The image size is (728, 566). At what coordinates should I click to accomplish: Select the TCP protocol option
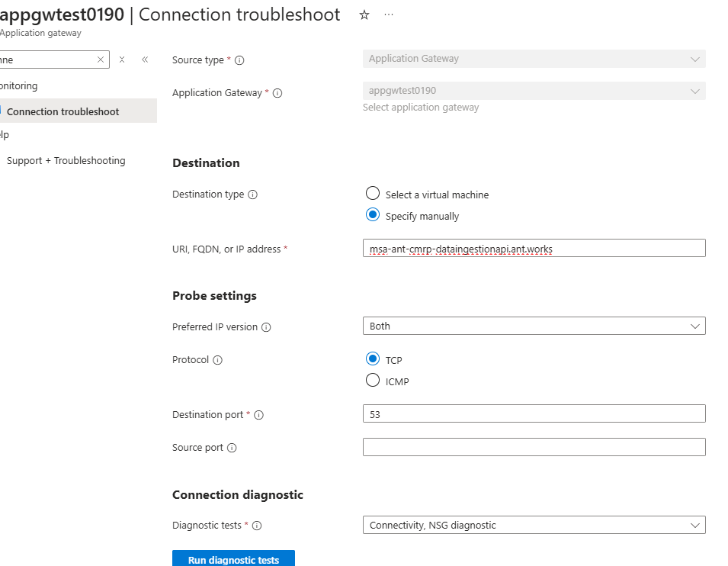[x=373, y=359]
